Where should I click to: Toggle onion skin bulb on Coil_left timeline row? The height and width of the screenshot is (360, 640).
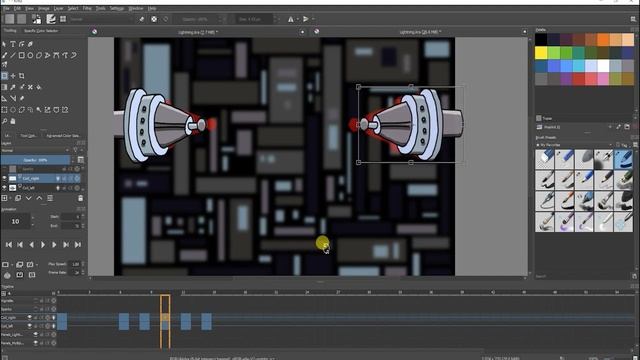click(53, 326)
